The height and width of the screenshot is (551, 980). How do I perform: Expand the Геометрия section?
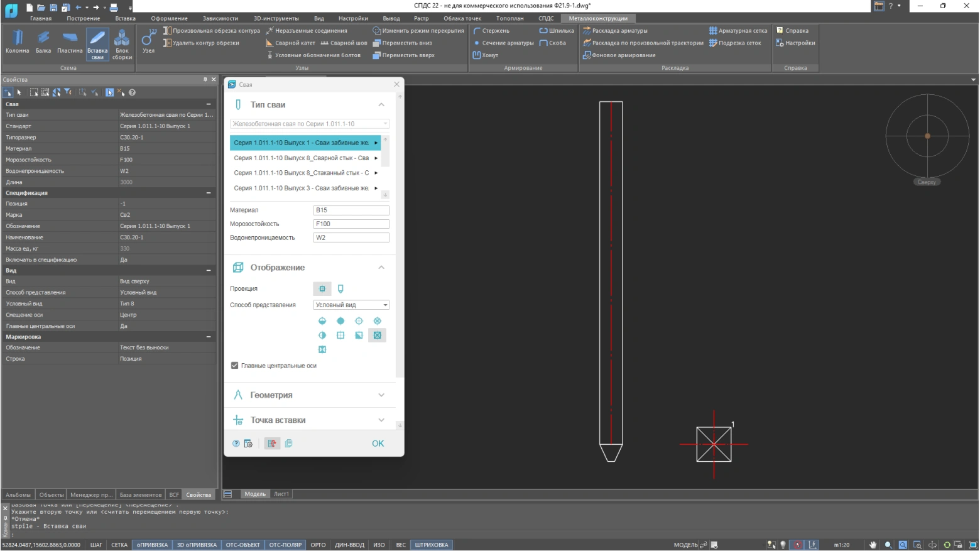click(x=310, y=395)
